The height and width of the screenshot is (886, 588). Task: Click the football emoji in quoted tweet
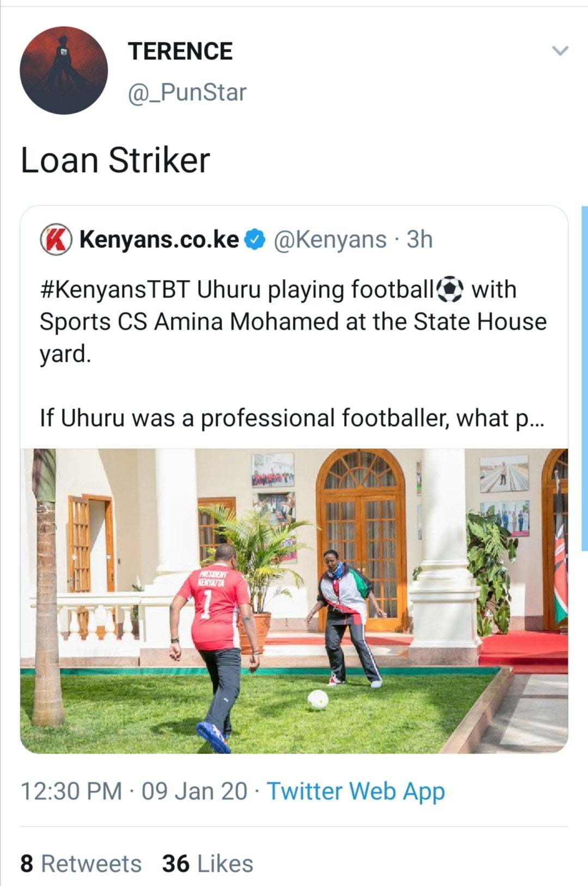click(x=450, y=289)
